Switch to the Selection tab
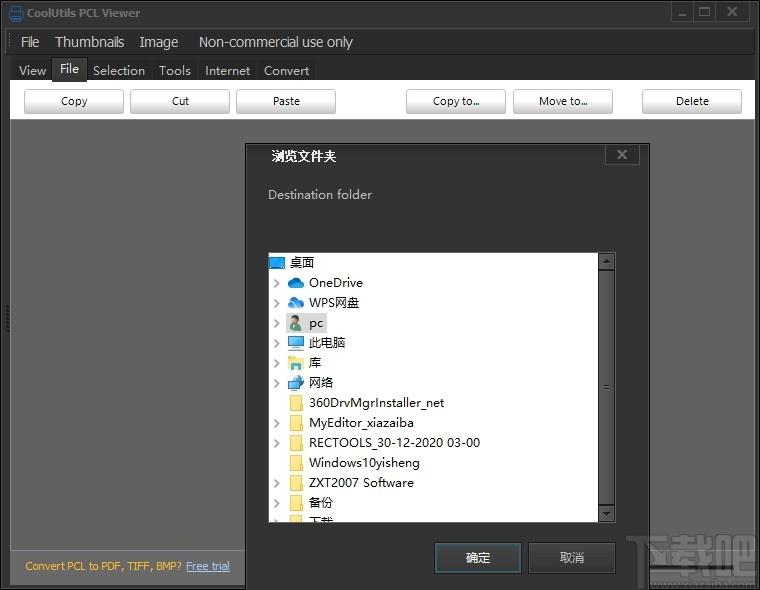The image size is (760, 590). pos(119,71)
